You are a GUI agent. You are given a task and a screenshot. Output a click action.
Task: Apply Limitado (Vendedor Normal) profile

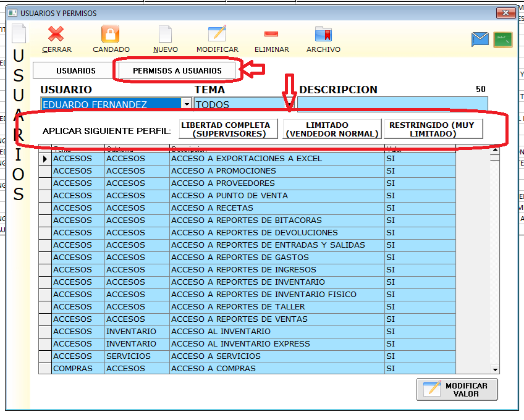pyautogui.click(x=332, y=129)
